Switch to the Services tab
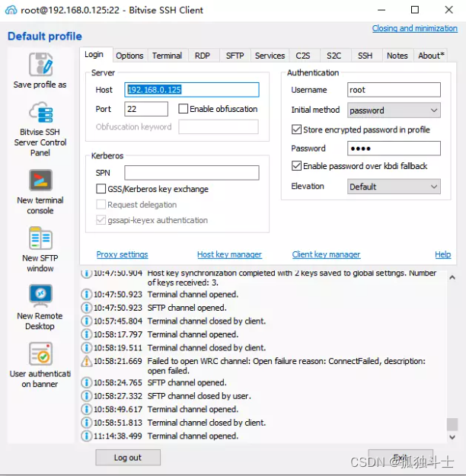Viewport: 466px width, 476px height. point(270,56)
